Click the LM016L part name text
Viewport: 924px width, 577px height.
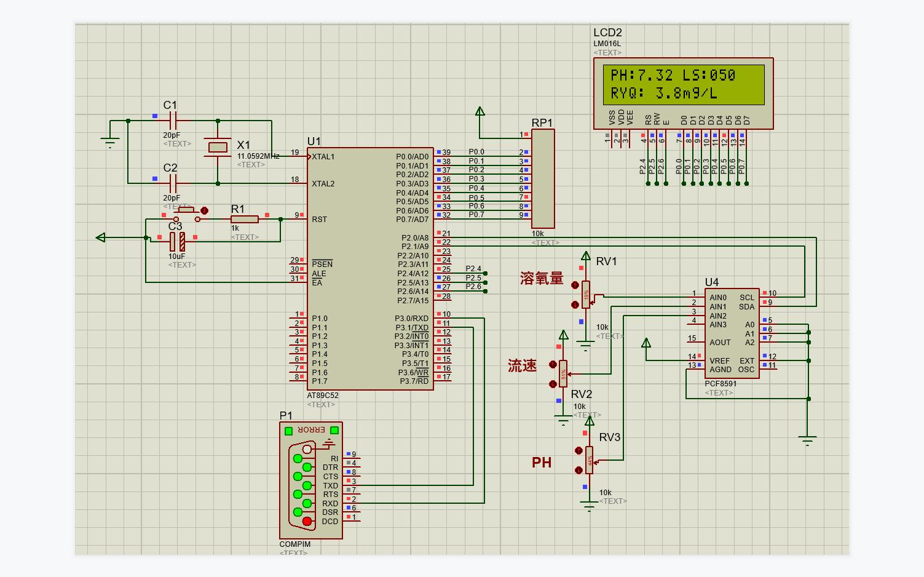607,44
